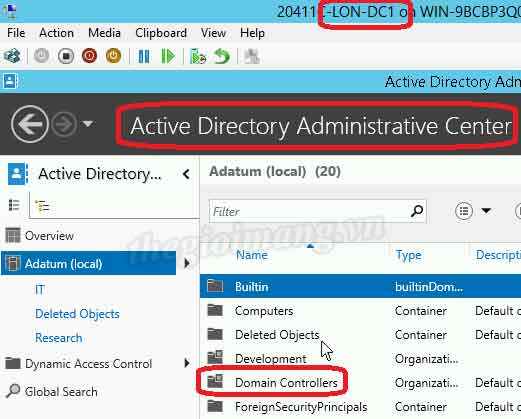Click the Active Directory pane header icon
521x419 pixels.
coord(18,174)
